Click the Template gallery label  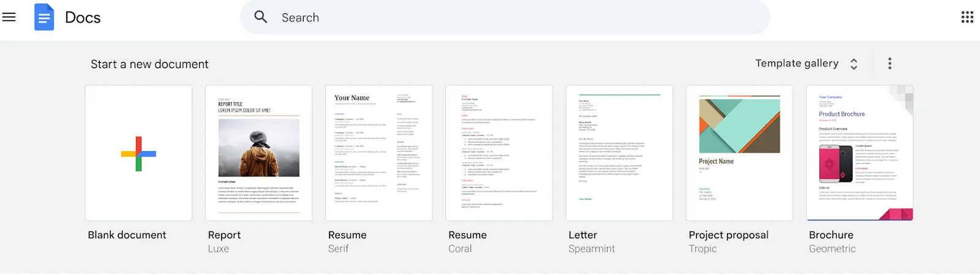(x=797, y=63)
